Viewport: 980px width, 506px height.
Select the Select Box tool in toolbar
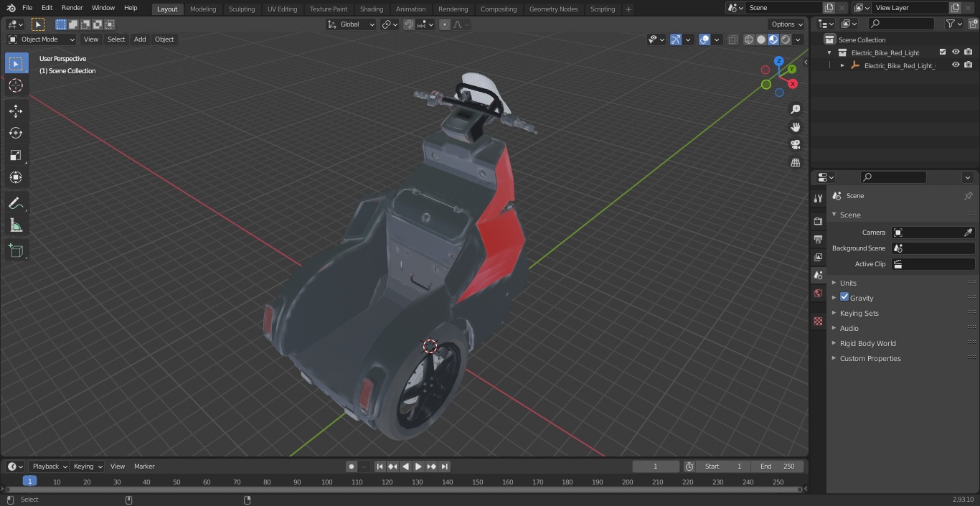(16, 63)
